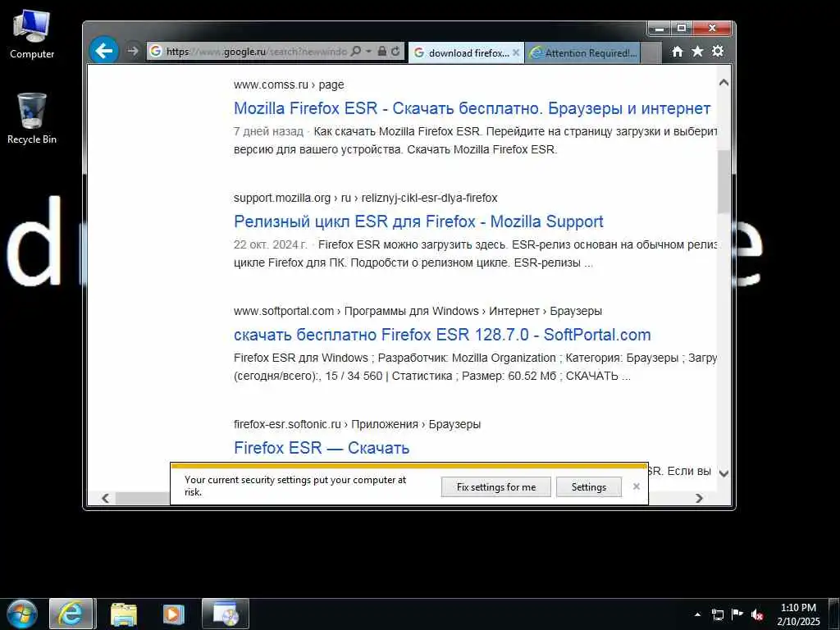The height and width of the screenshot is (630, 840).
Task: Click the Google favicon in address bar
Action: [156, 52]
